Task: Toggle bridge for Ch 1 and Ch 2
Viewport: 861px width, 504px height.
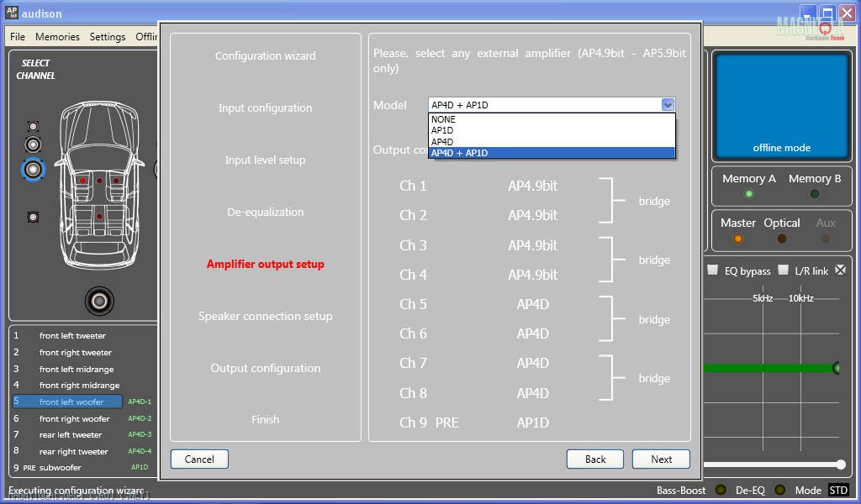Action: point(654,201)
